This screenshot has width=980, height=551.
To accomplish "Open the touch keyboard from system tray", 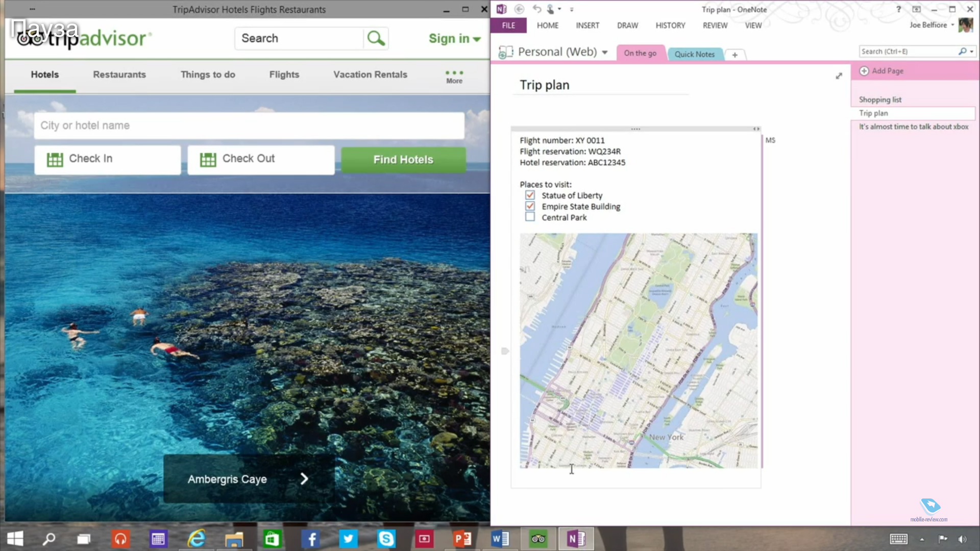I will (898, 539).
